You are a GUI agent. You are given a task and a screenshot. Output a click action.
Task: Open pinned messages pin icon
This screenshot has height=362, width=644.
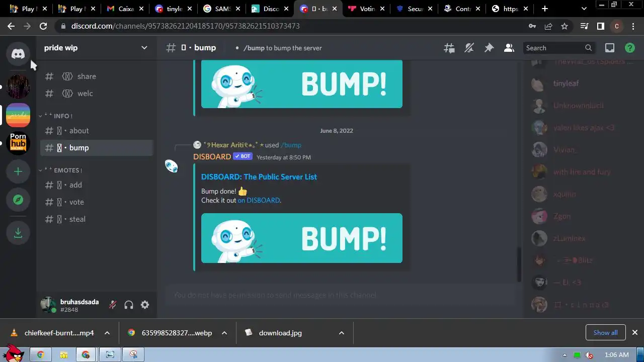click(x=489, y=48)
